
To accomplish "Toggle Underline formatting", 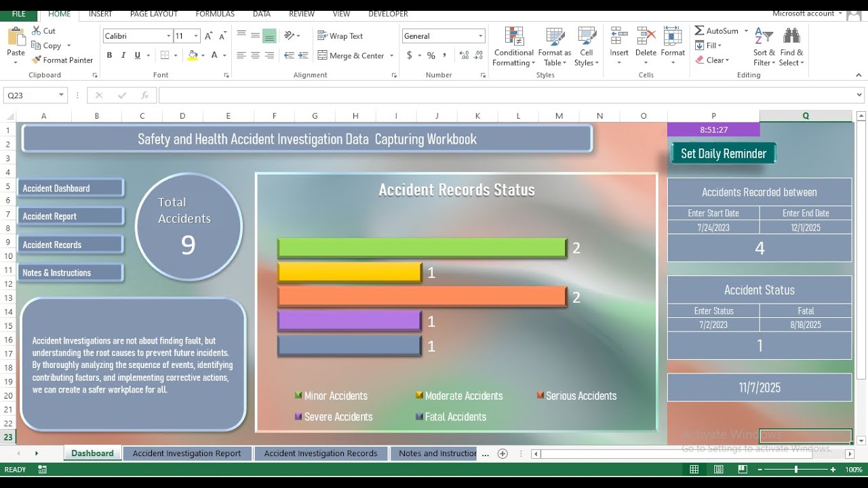I will click(138, 56).
